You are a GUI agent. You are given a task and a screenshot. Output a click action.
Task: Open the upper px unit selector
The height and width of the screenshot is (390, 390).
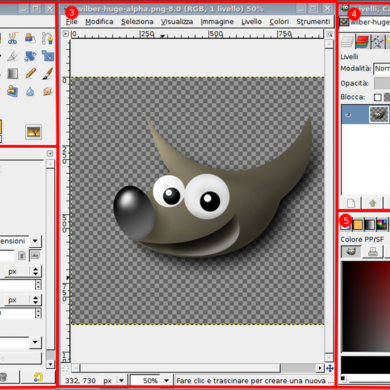(22, 271)
